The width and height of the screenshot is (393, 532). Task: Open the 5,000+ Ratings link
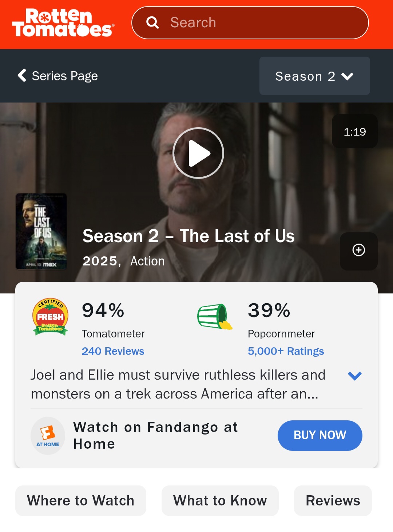(286, 351)
